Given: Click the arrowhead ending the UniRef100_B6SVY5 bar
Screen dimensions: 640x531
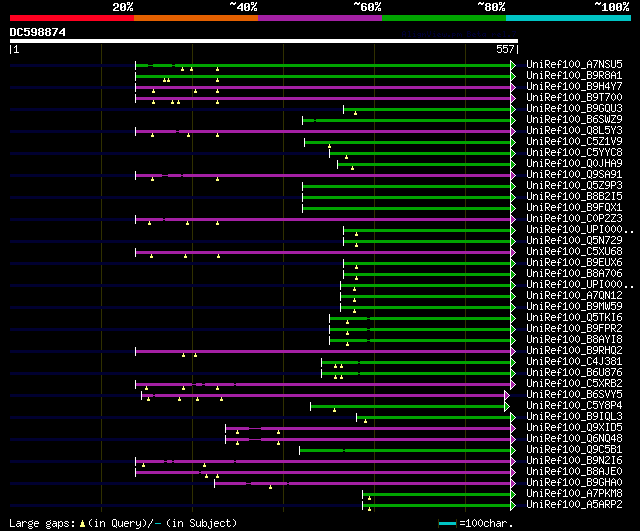Looking at the screenshot, I should (x=507, y=395).
